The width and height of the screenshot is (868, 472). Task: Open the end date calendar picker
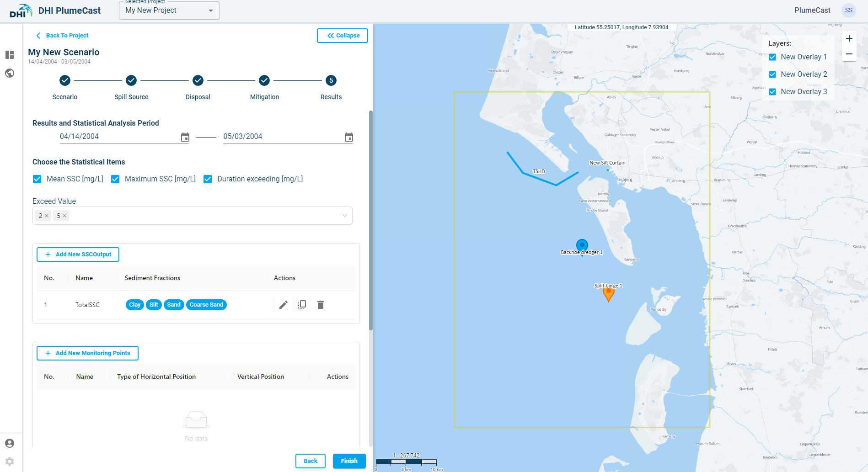pyautogui.click(x=348, y=137)
